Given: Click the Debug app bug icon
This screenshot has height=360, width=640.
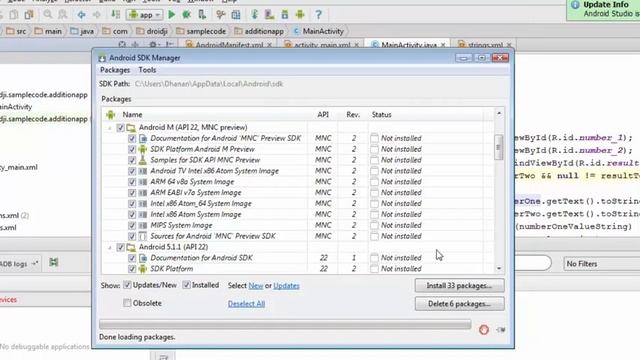Looking at the screenshot, I should (x=187, y=15).
